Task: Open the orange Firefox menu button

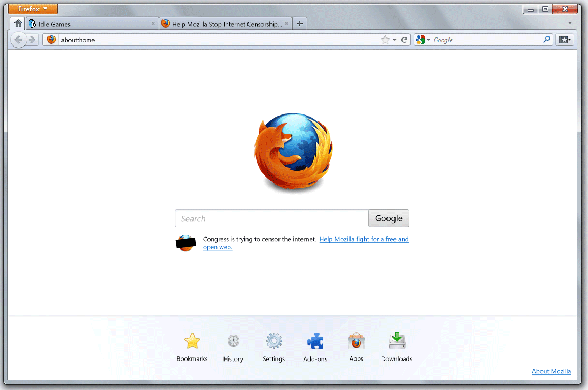Action: (x=33, y=9)
